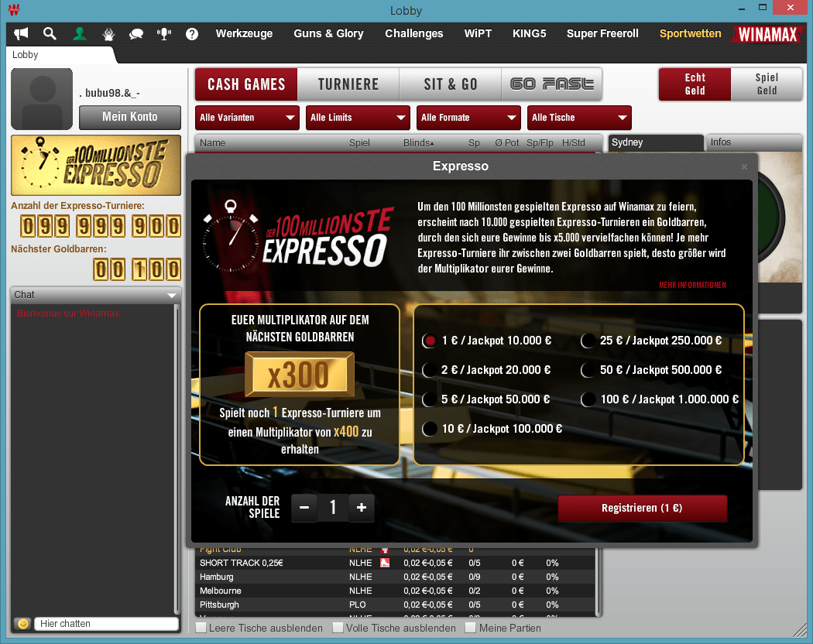Open the MEHR INFORMATIONEN link
813x644 pixels.
(692, 285)
